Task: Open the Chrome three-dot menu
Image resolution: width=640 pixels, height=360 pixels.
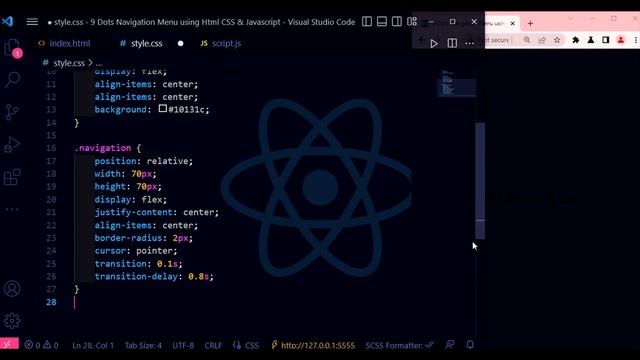Action: [x=636, y=40]
